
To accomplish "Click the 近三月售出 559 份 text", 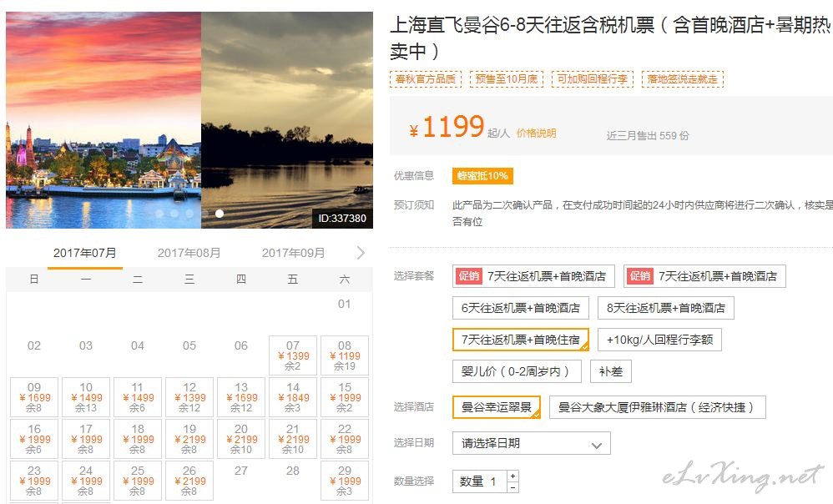I will coord(648,135).
